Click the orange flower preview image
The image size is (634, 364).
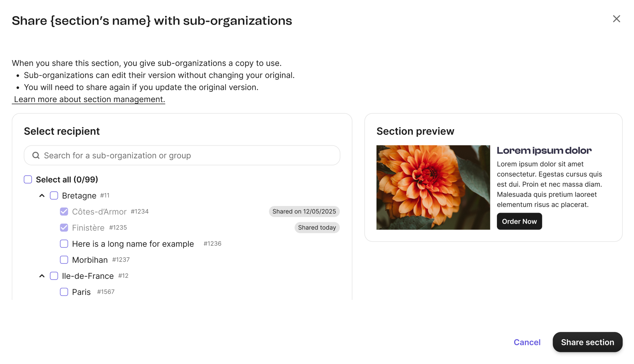pyautogui.click(x=433, y=187)
